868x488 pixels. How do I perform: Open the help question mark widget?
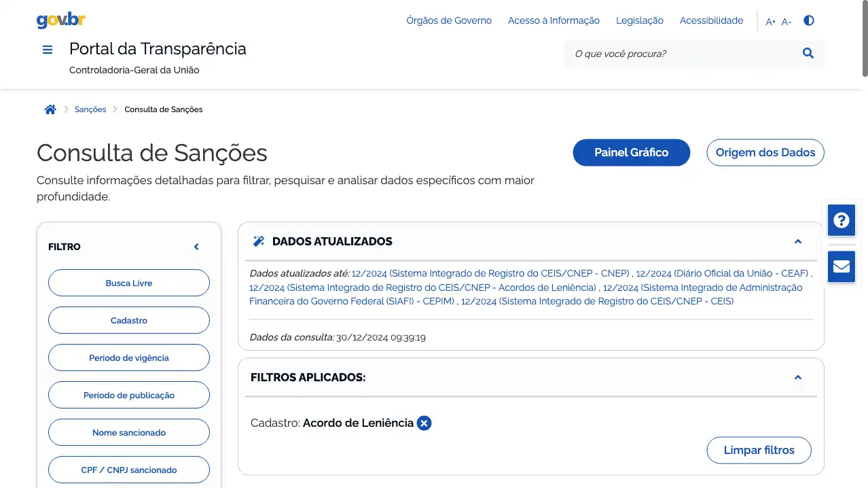tap(841, 220)
